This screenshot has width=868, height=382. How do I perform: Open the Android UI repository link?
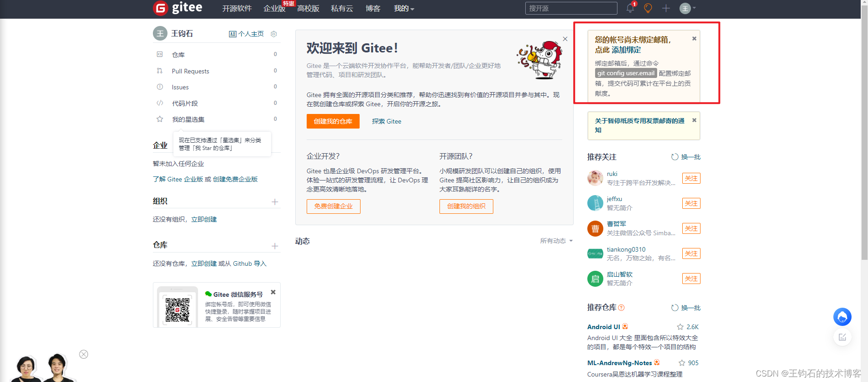pyautogui.click(x=603, y=327)
